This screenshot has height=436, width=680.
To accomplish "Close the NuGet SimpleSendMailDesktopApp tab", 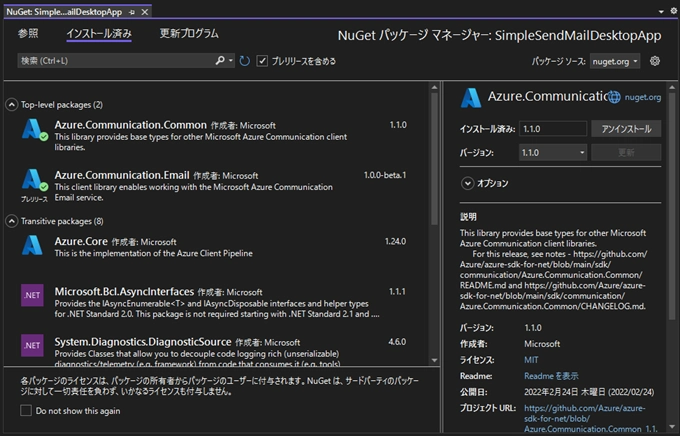I will [x=145, y=12].
